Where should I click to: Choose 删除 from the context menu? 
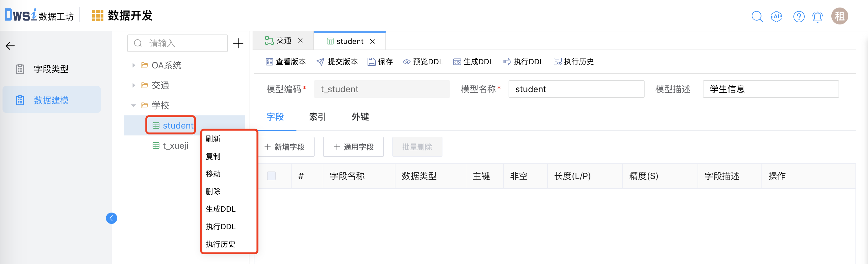(x=213, y=191)
